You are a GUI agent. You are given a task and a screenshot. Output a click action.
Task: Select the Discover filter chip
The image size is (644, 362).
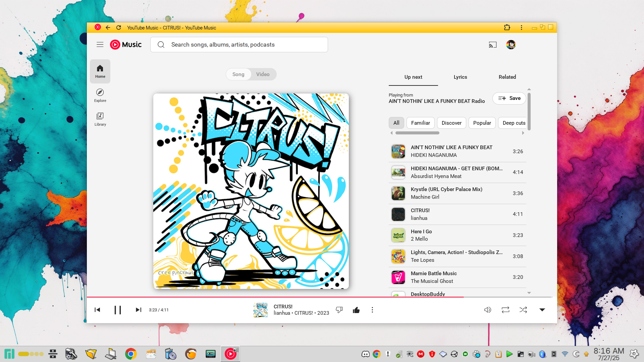point(451,123)
